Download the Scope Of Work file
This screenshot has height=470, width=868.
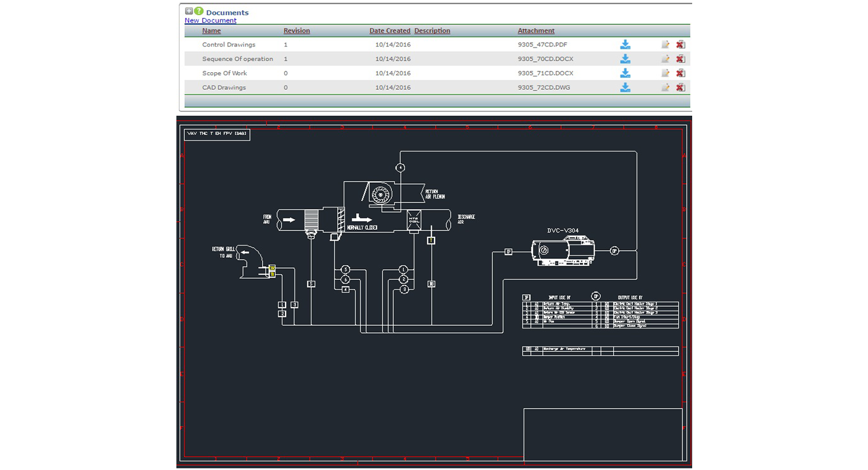[x=625, y=73]
